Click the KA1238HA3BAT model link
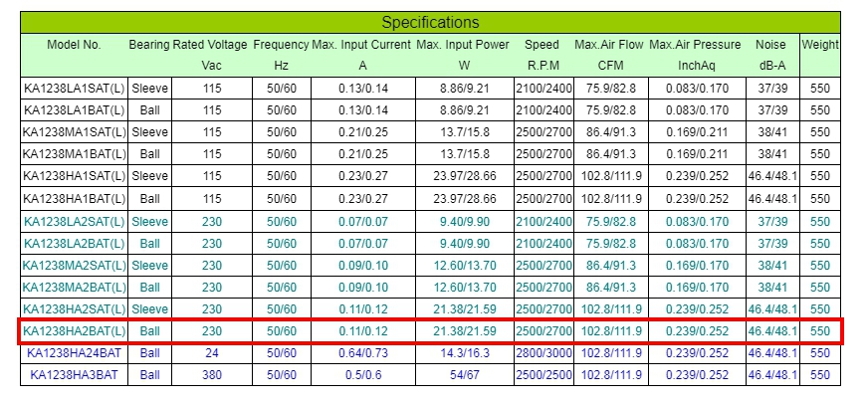 point(75,375)
